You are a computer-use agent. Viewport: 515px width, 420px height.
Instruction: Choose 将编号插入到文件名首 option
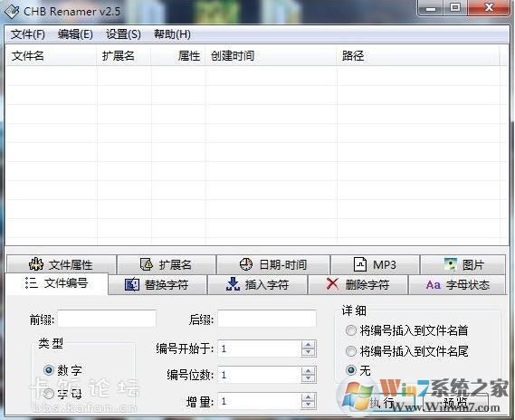tap(351, 330)
